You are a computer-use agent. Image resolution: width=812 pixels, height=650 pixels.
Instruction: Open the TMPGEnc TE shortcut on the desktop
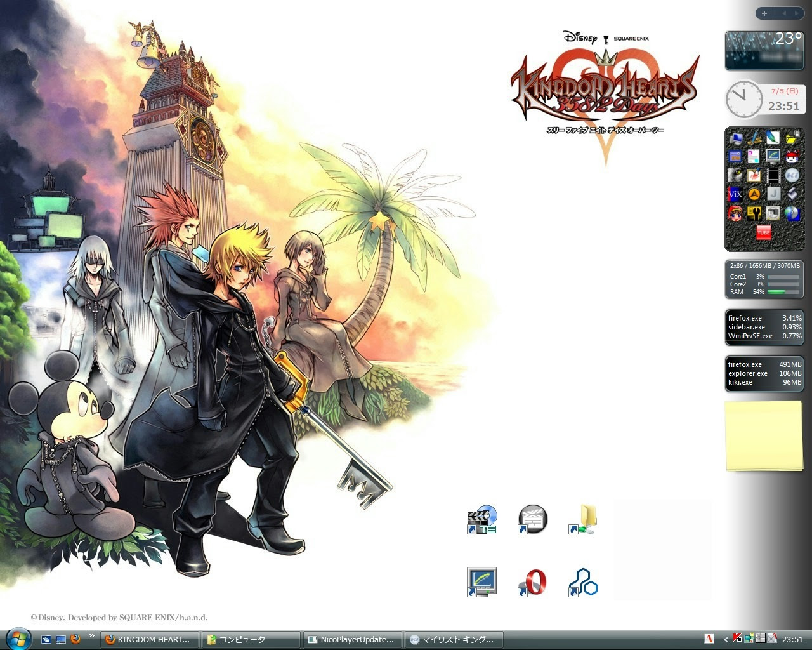[x=481, y=519]
